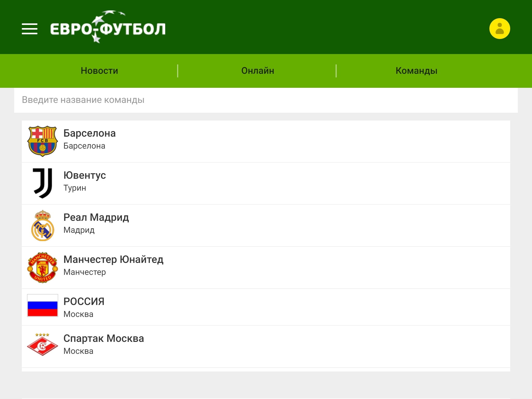This screenshot has width=532, height=399.
Task: Switch to the Онлайн tab
Action: pos(258,71)
